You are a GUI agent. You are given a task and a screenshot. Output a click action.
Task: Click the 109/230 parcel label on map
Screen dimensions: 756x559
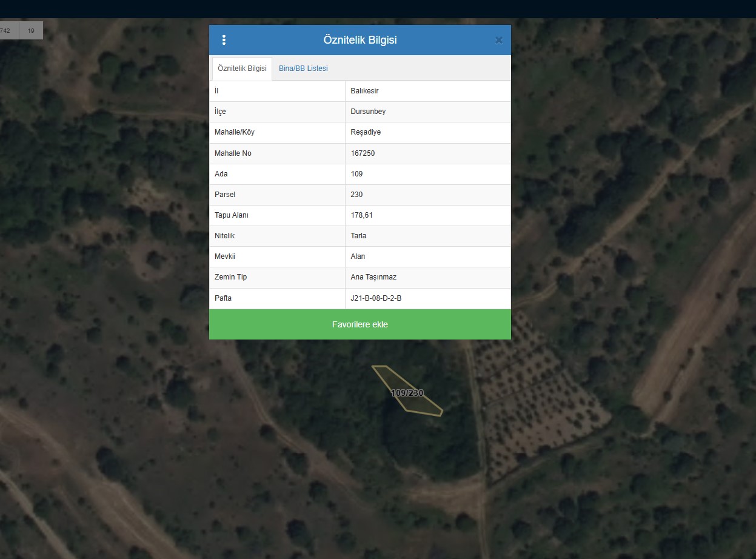(407, 393)
